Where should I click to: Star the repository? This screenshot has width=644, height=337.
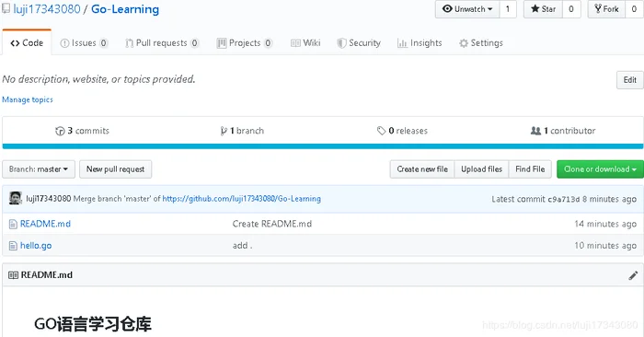tap(543, 9)
